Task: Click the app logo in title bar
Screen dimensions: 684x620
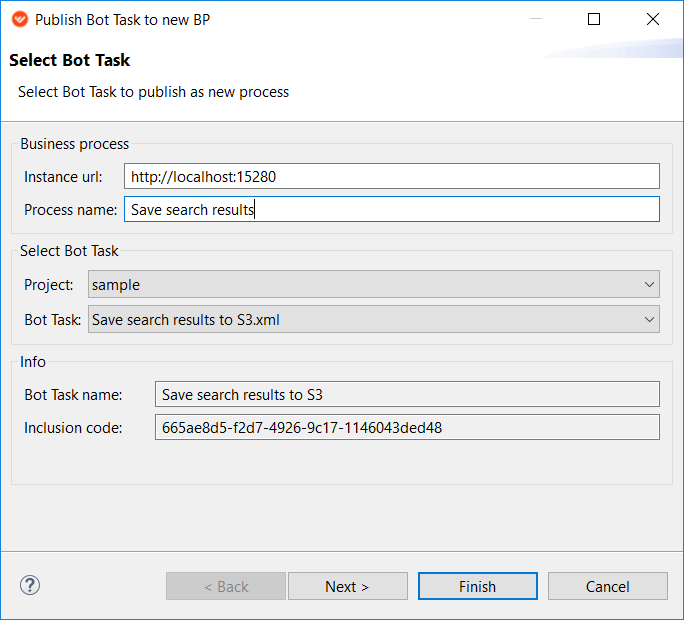Action: (x=20, y=20)
